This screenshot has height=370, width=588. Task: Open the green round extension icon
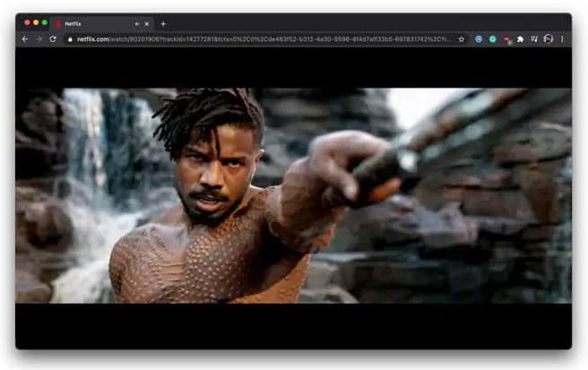[493, 39]
